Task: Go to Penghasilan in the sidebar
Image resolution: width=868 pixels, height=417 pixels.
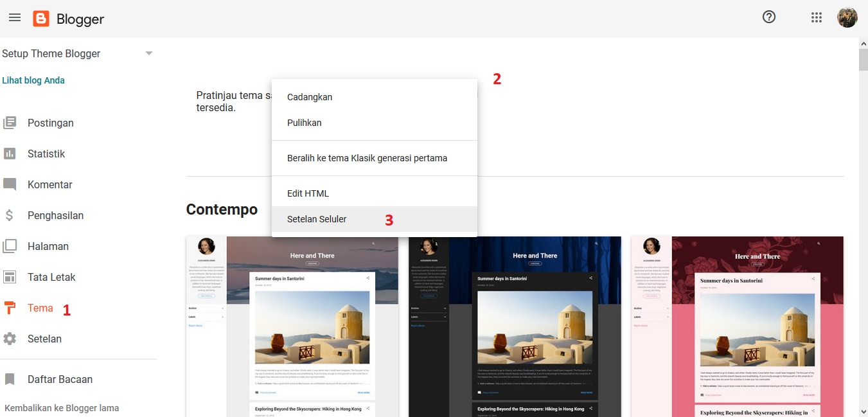Action: 56,215
